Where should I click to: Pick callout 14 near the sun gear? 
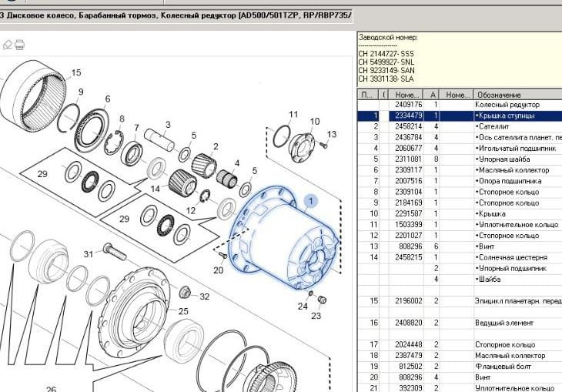click(x=155, y=189)
